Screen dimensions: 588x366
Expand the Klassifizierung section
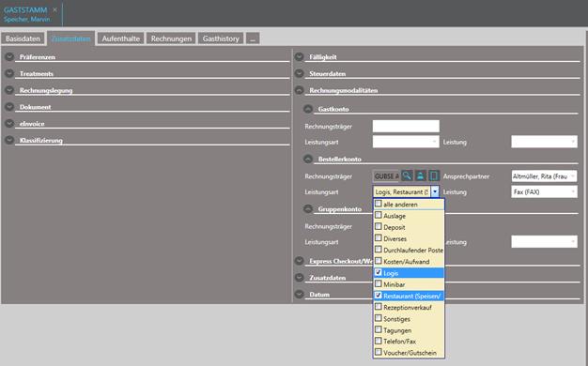pos(9,140)
